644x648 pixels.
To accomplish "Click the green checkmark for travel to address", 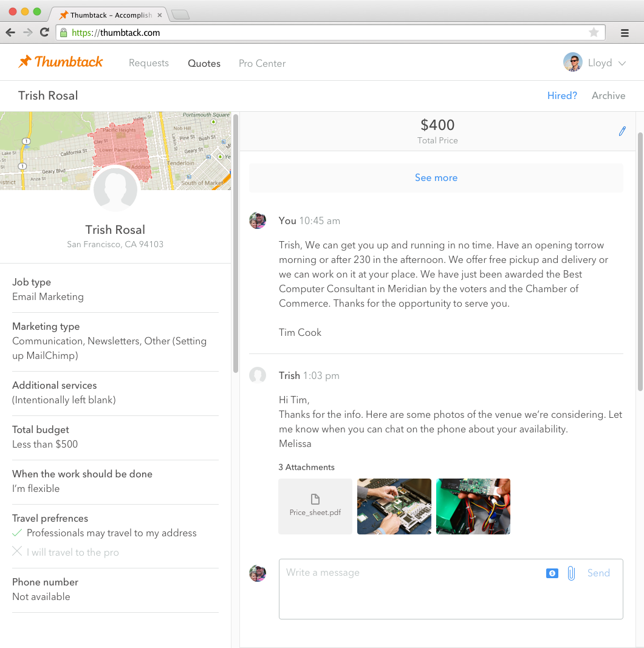I will click(x=17, y=533).
